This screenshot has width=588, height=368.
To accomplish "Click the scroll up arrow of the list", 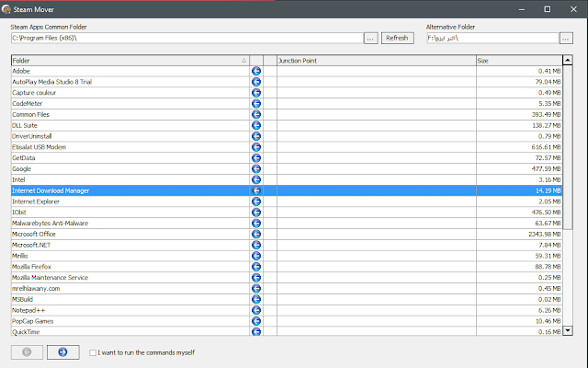I will [x=568, y=60].
